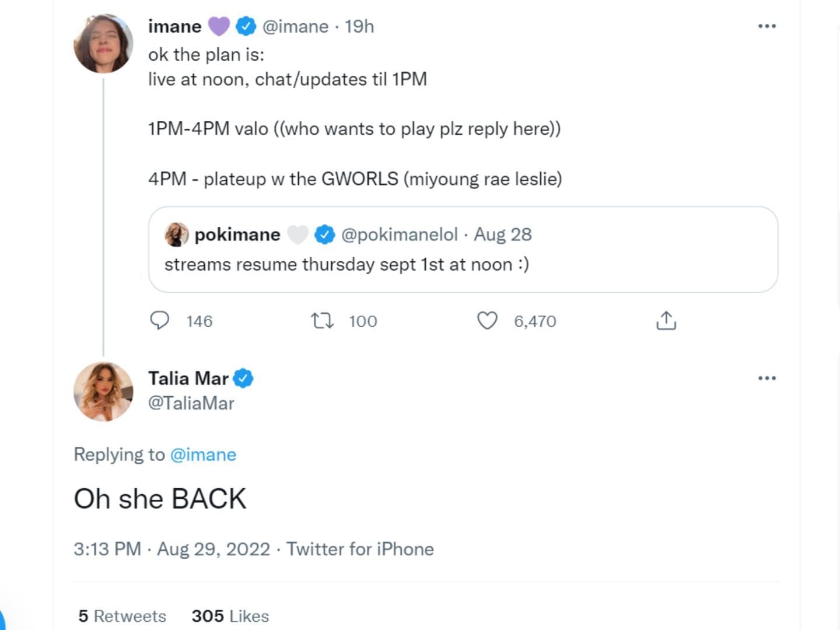
Task: Open 305 Likes list
Action: pyautogui.click(x=230, y=615)
